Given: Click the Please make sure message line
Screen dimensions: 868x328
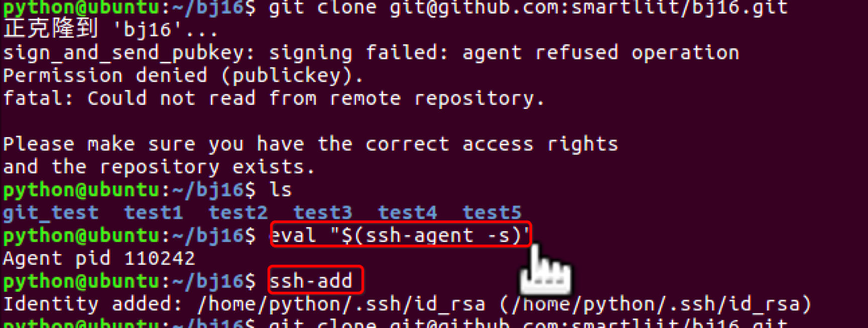Looking at the screenshot, I should [x=310, y=144].
